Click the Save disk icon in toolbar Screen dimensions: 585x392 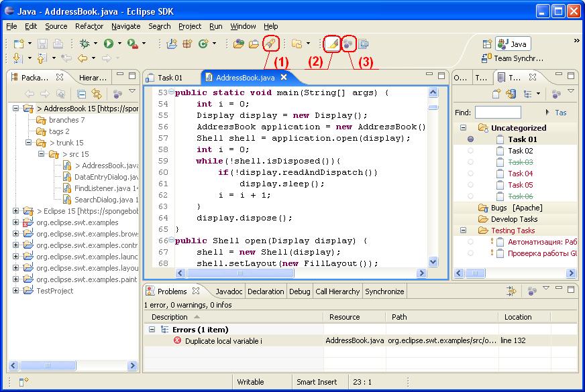(42, 44)
